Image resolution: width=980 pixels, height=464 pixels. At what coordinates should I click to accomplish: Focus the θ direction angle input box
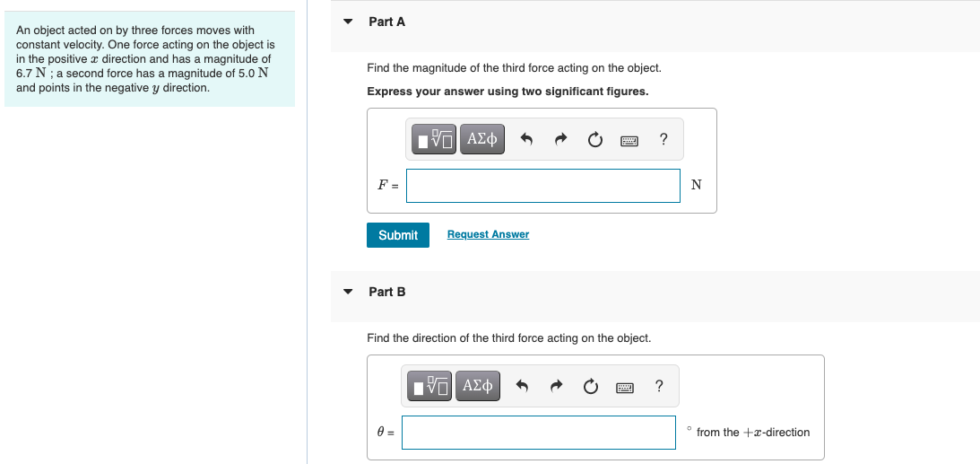(538, 433)
